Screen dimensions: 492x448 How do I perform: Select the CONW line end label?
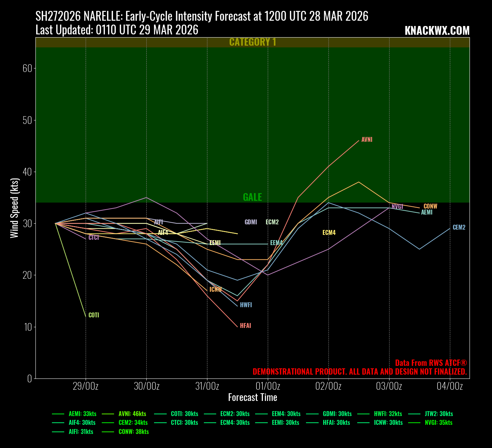click(x=430, y=206)
